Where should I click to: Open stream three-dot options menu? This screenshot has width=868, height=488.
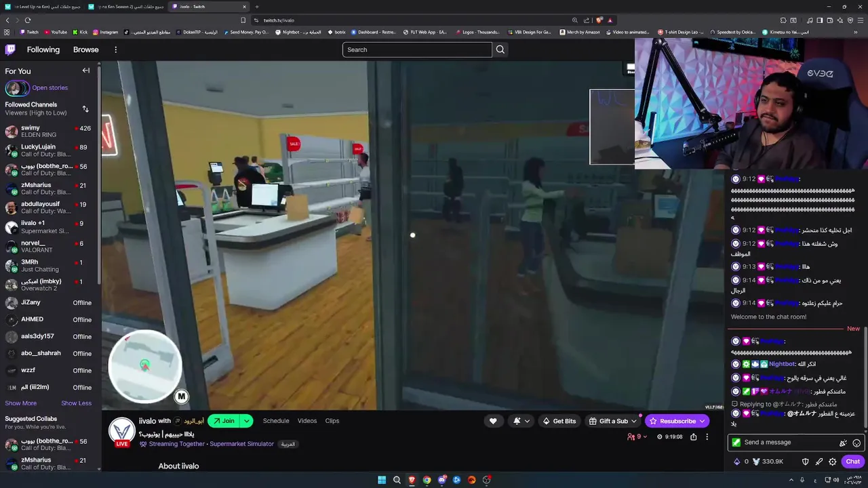(707, 437)
